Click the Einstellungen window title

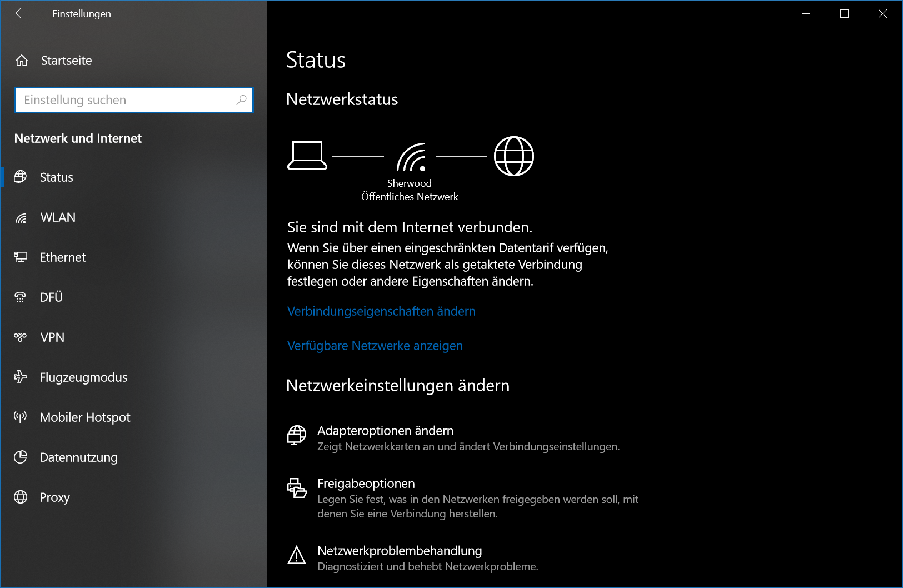(x=82, y=14)
